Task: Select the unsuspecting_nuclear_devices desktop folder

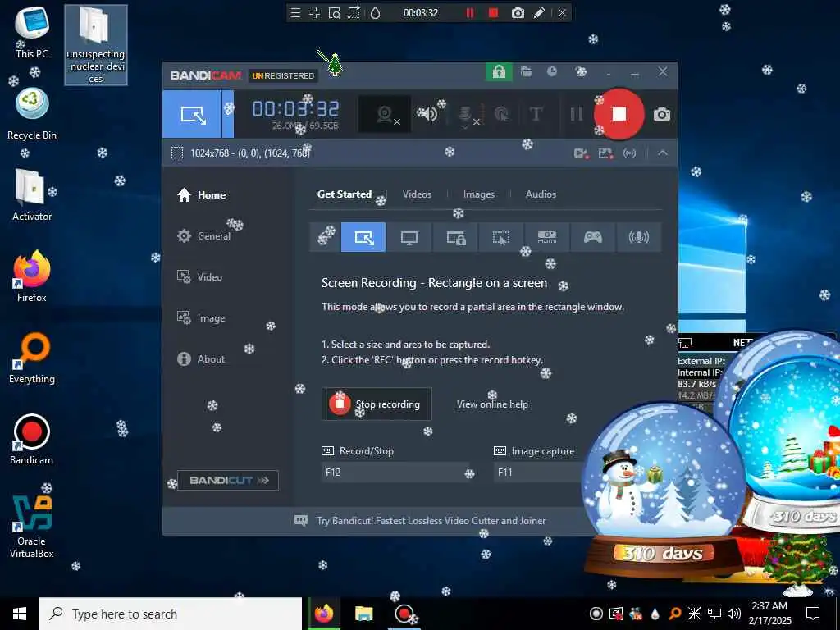Action: [96, 45]
